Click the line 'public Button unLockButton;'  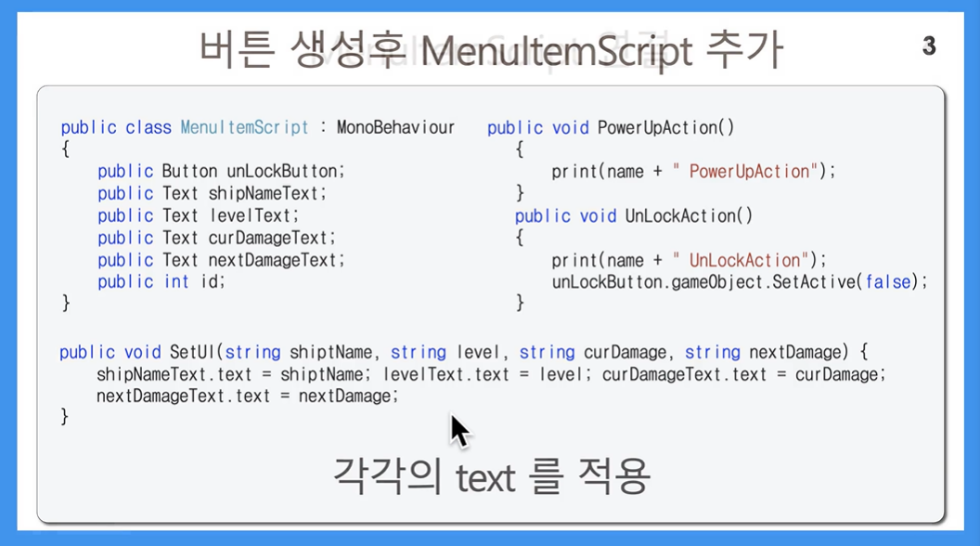coord(221,172)
